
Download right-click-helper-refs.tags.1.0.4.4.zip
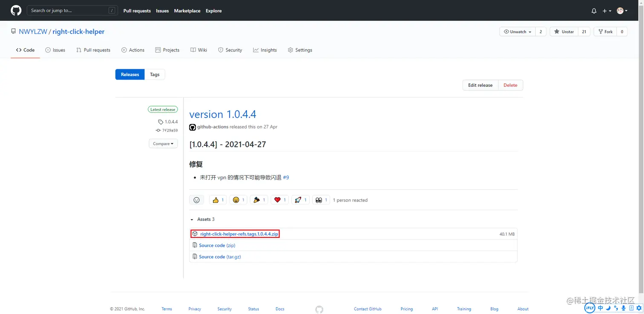(239, 234)
